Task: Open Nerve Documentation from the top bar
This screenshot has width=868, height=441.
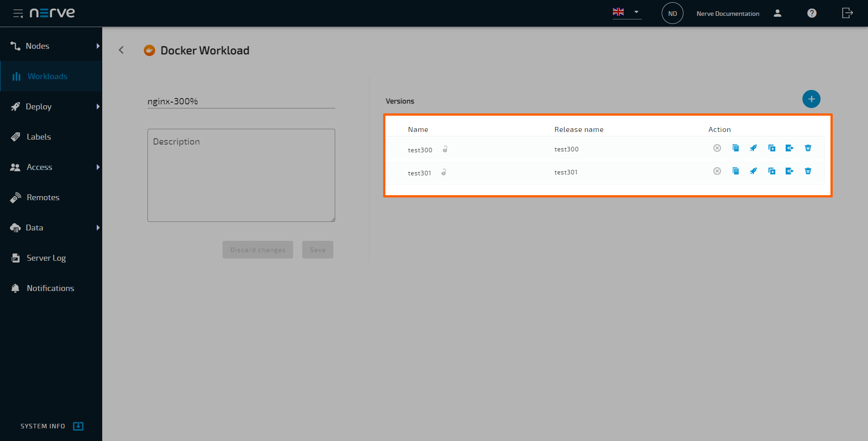Action: click(x=727, y=13)
